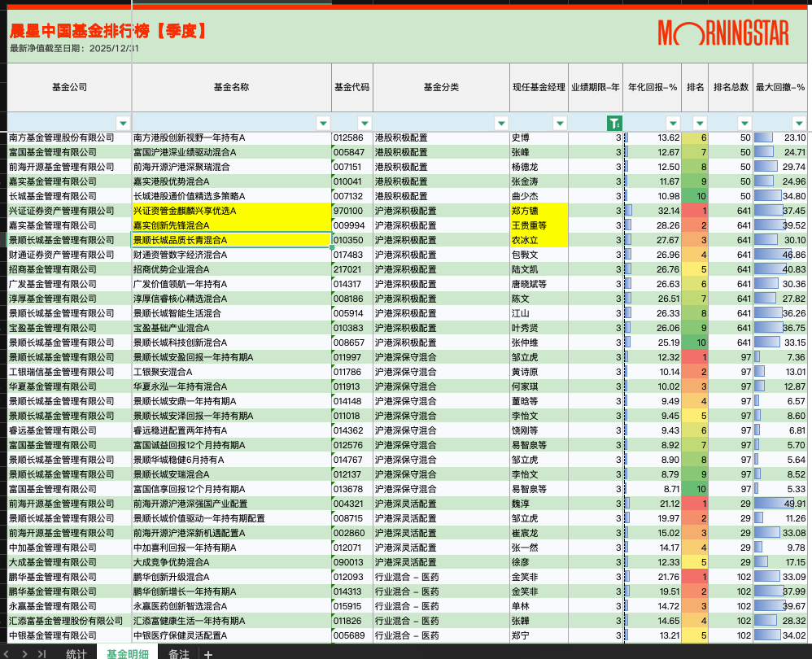Click the next sheet arrow
This screenshot has height=659, width=812.
pos(24,654)
